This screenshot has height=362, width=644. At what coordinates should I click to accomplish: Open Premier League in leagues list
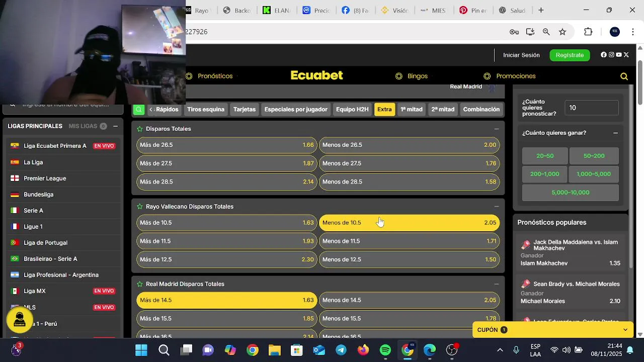coord(45,178)
